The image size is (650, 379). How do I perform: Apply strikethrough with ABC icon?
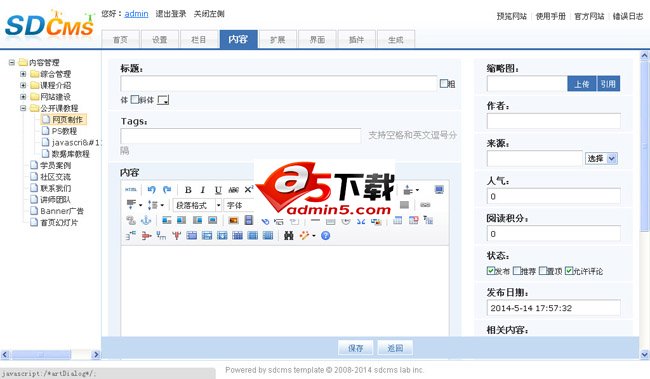pyautogui.click(x=233, y=190)
